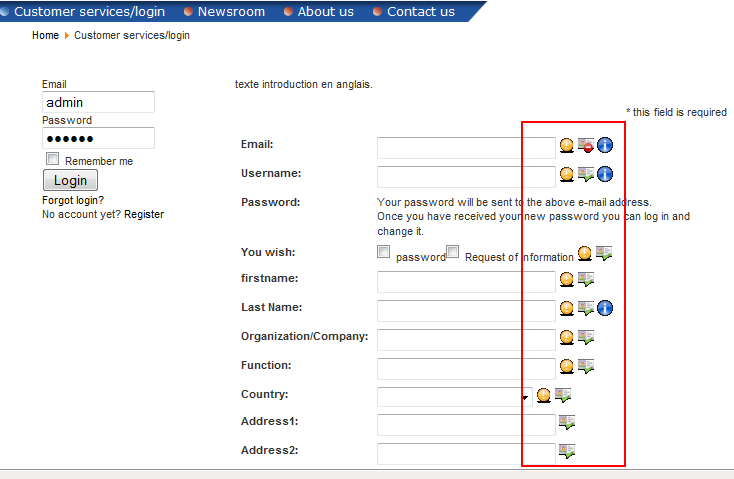Click the Home breadcrumb link
Viewport: 734px width, 479px height.
pyautogui.click(x=45, y=35)
